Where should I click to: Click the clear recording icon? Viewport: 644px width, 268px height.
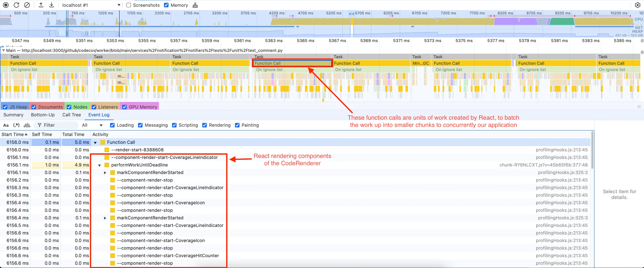tap(27, 5)
